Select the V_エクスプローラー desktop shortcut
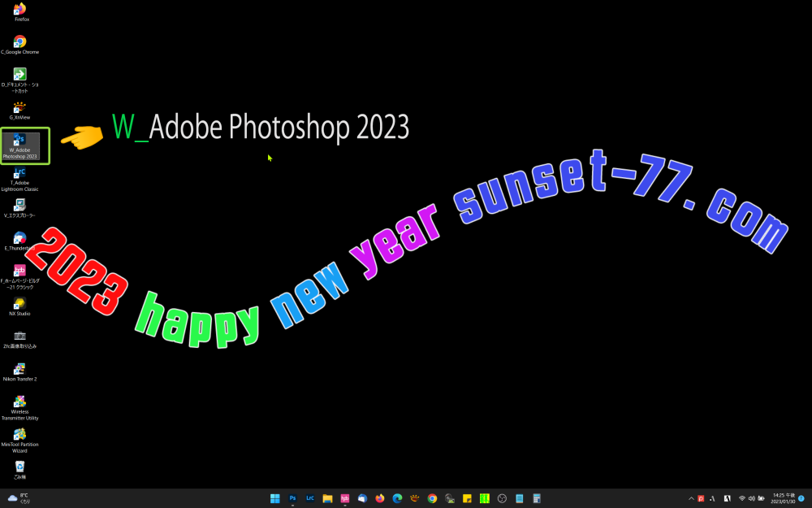 click(19, 208)
